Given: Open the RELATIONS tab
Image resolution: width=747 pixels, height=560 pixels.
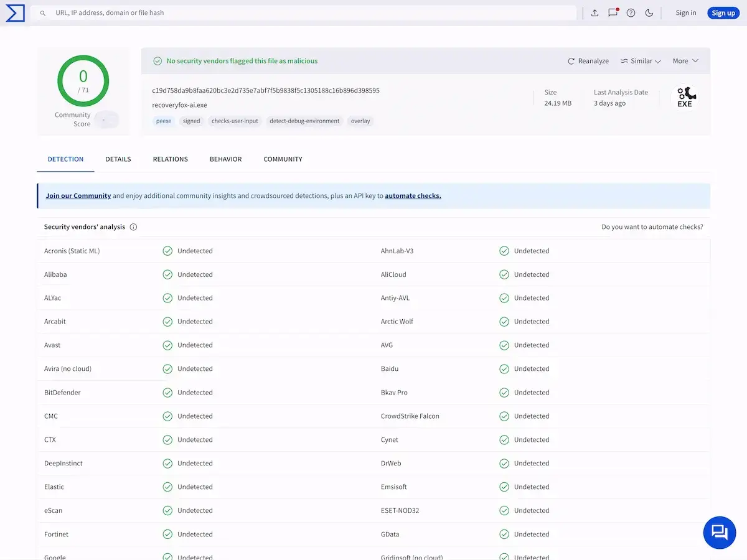Looking at the screenshot, I should [171, 159].
